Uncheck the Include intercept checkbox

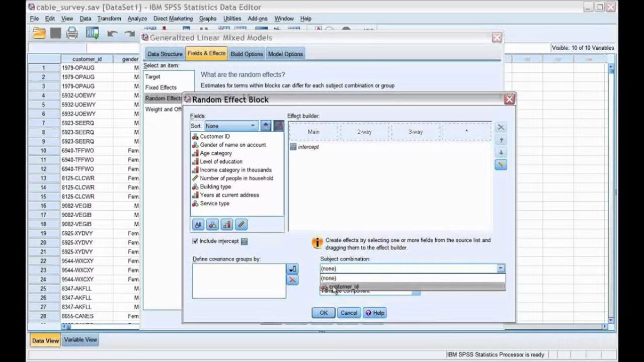pos(195,241)
